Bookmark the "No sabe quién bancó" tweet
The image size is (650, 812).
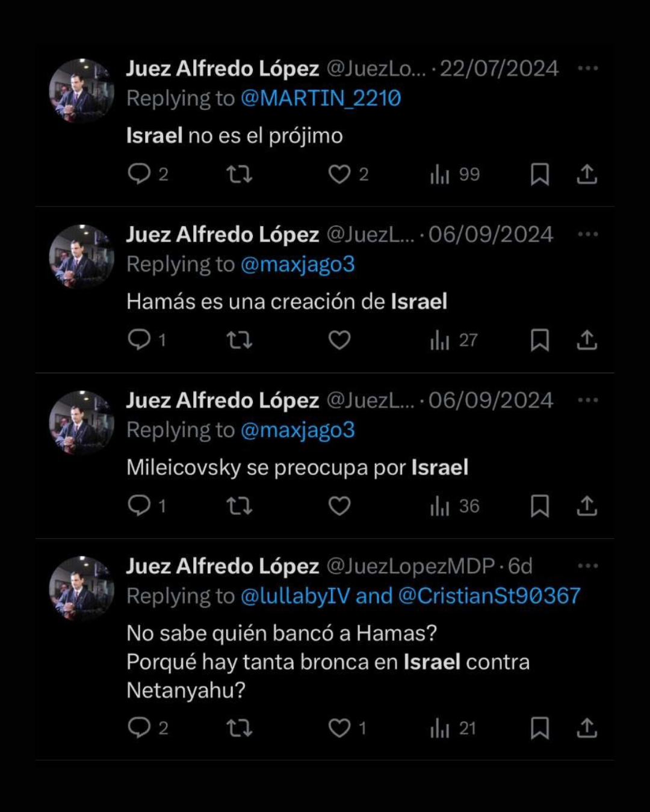[x=540, y=728]
